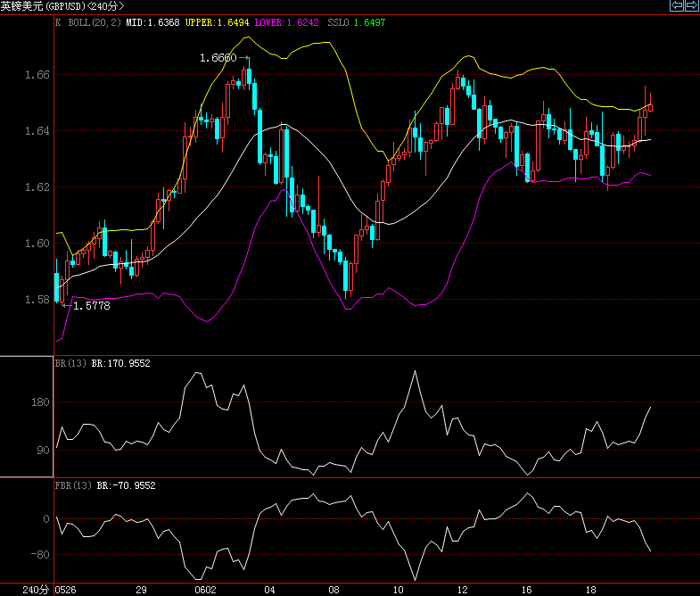Image resolution: width=700 pixels, height=596 pixels.
Task: Click the 1.6660 high price marker
Action: coord(218,58)
